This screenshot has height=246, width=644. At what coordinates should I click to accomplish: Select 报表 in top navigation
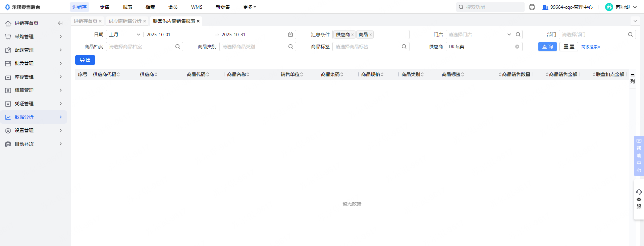[127, 7]
